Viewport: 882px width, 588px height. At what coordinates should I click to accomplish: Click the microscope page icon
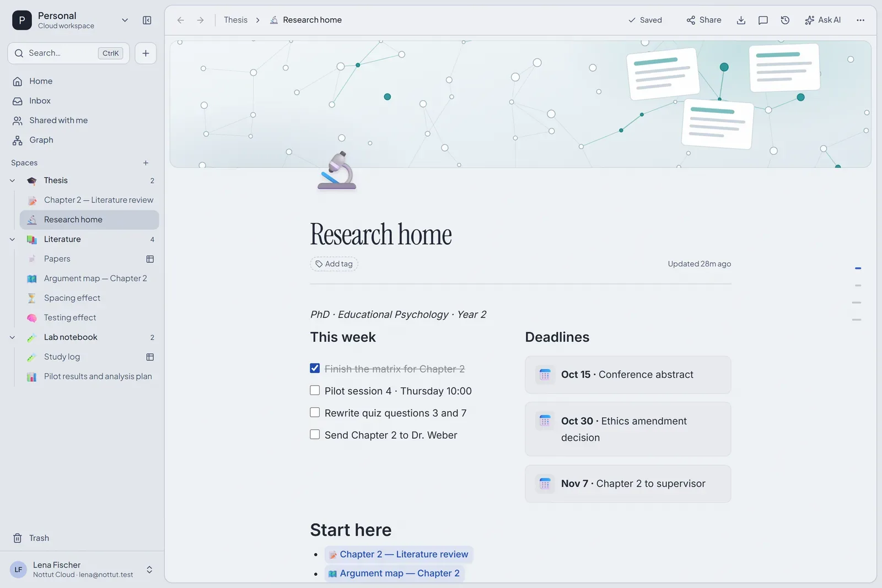(x=337, y=171)
